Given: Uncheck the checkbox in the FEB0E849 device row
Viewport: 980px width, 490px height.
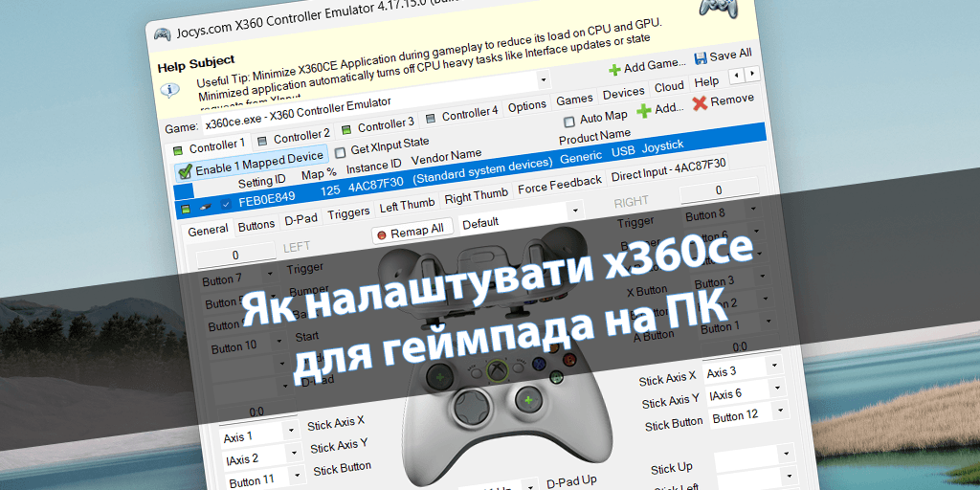Looking at the screenshot, I should pos(226,204).
